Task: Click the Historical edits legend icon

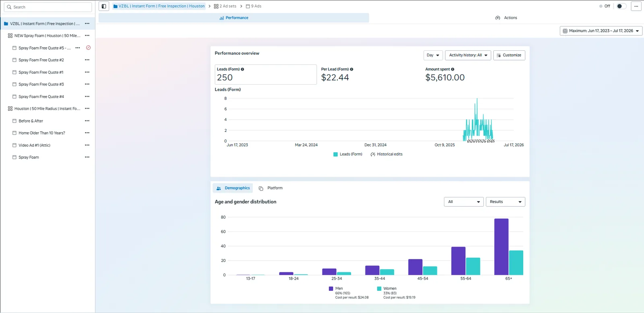Action: click(x=373, y=154)
